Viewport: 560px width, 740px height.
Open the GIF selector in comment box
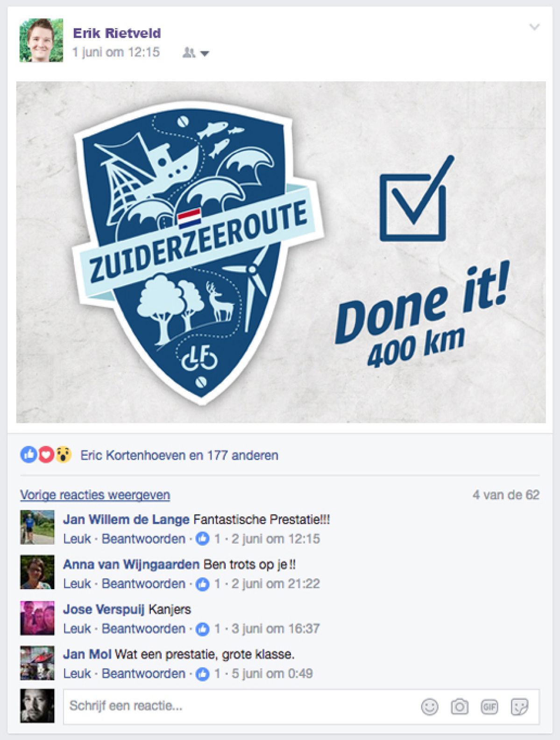click(x=489, y=707)
